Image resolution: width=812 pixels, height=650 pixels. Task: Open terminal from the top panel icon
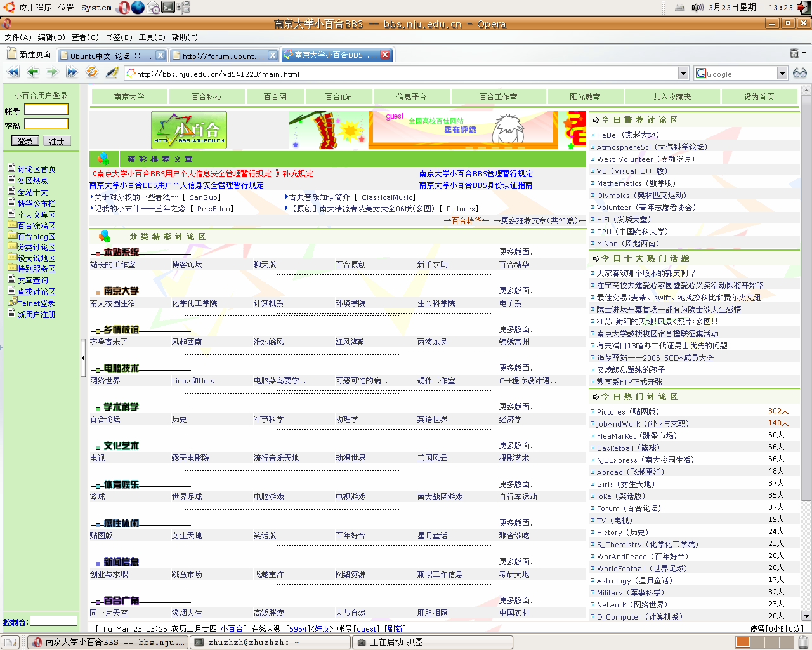click(168, 8)
